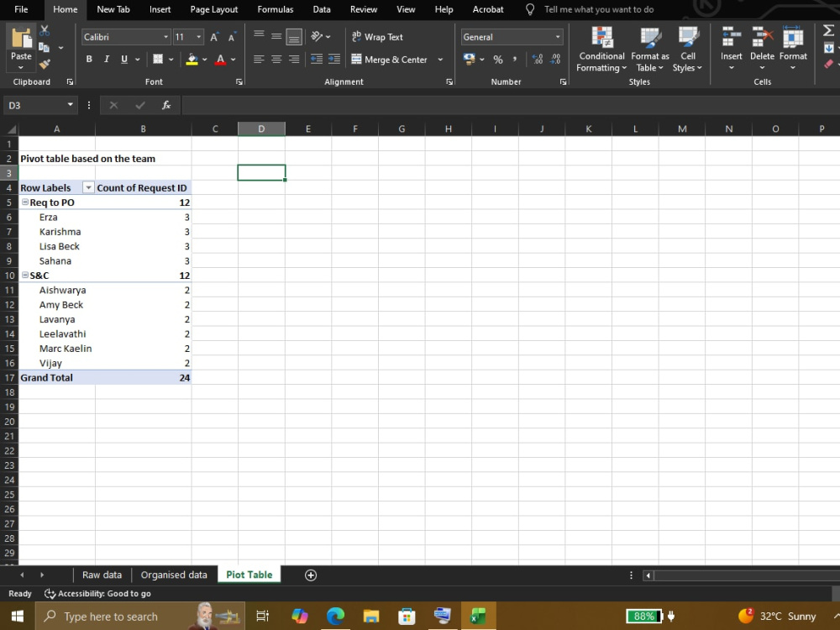Open the Raw data sheet tab
The height and width of the screenshot is (630, 840).
click(102, 575)
